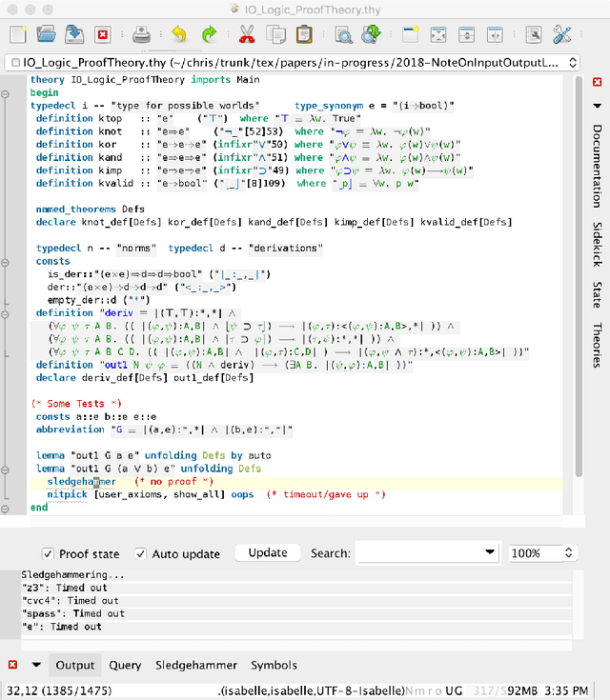
Task: Split the view horizontally icon
Action: pyautogui.click(x=466, y=34)
